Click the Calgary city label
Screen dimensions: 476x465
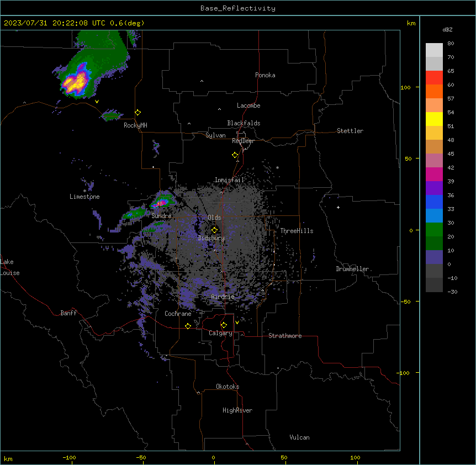[220, 333]
